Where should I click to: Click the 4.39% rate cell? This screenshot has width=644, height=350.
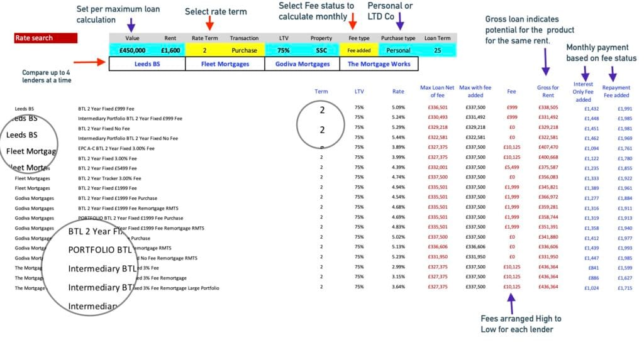click(398, 167)
